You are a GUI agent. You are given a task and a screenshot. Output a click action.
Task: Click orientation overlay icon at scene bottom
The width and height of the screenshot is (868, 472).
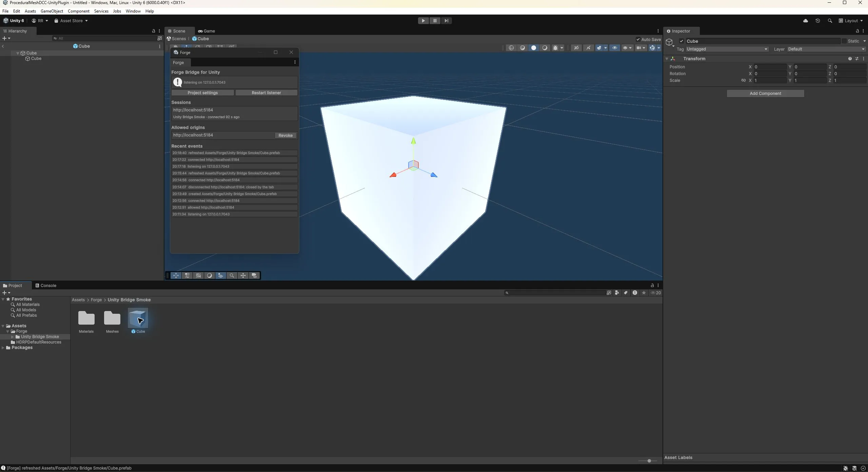pos(243,275)
